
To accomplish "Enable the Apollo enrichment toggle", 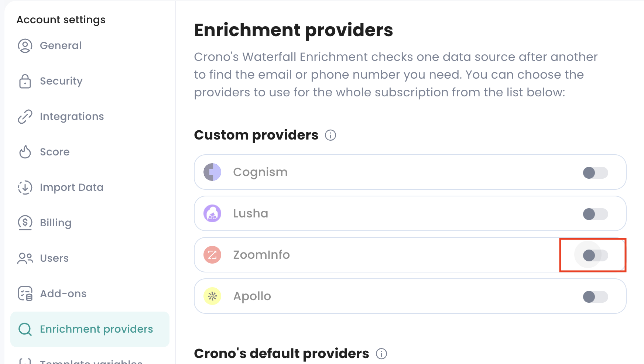I will point(595,296).
